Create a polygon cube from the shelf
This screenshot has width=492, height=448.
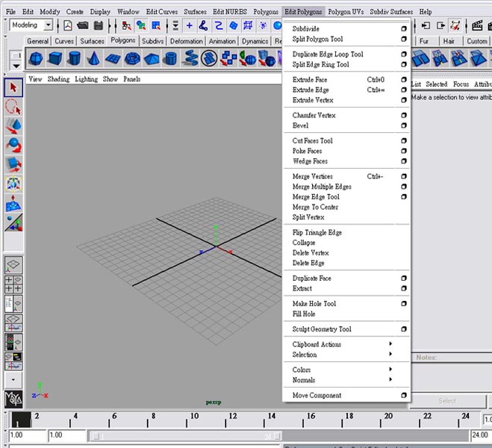55,59
